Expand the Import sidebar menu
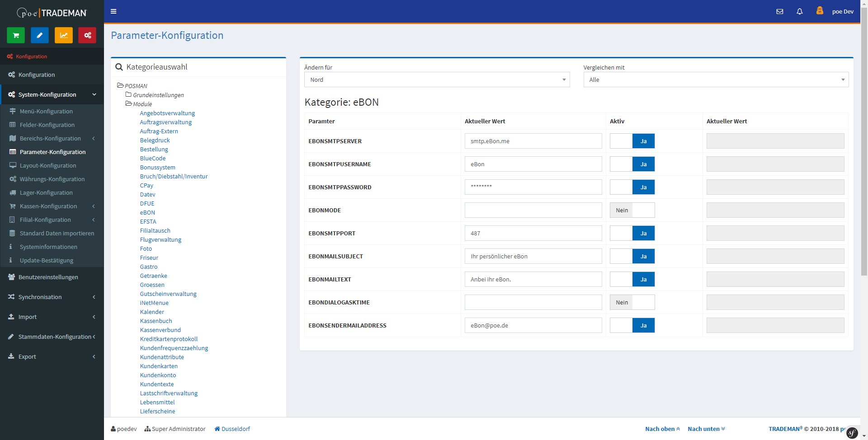868x440 pixels. pos(52,317)
